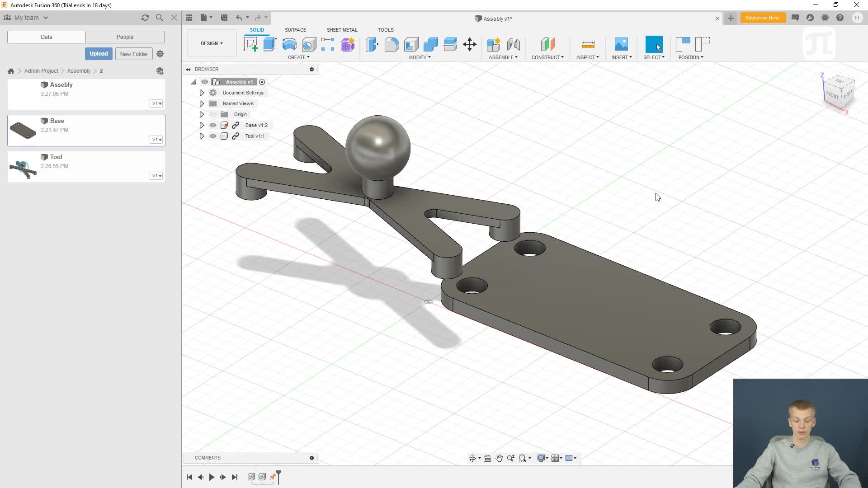Open the CREATE dropdown menu
The height and width of the screenshot is (488, 868).
pos(299,57)
